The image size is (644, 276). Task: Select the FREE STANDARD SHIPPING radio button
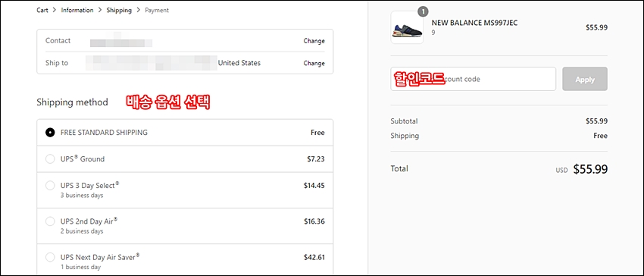click(50, 133)
